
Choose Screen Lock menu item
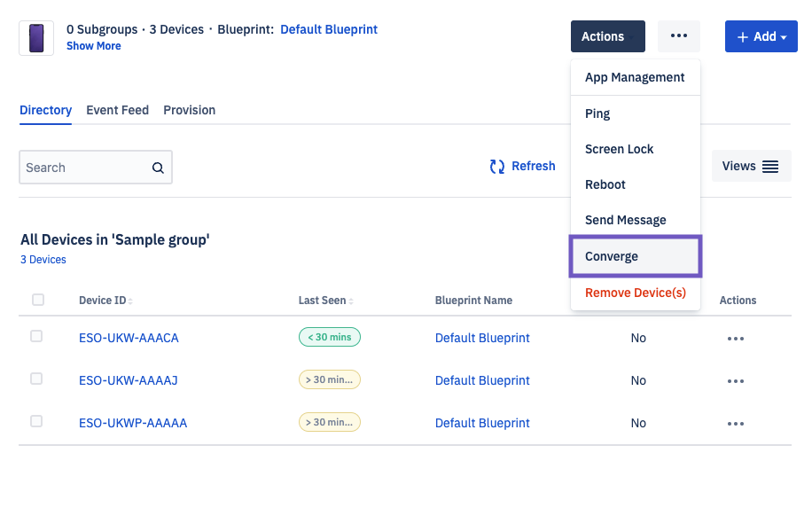coord(636,149)
